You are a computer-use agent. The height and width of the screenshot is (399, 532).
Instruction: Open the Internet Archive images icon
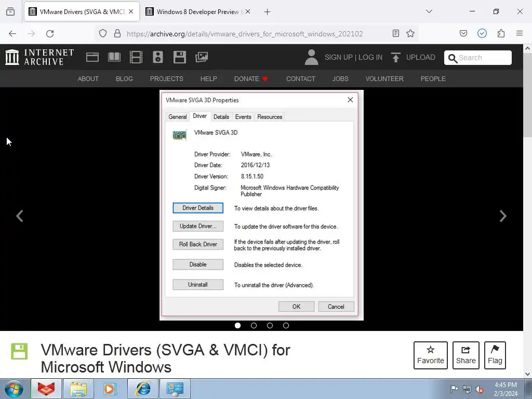202,57
